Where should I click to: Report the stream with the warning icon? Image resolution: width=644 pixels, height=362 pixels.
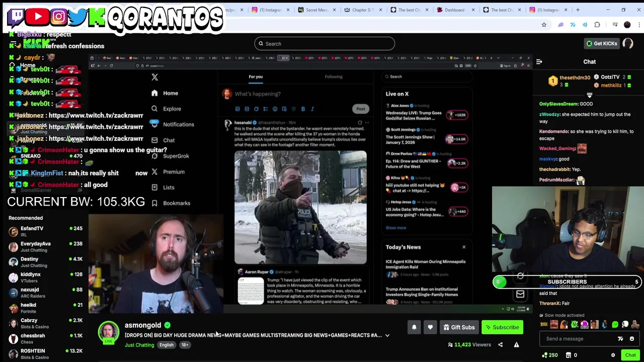click(x=516, y=345)
